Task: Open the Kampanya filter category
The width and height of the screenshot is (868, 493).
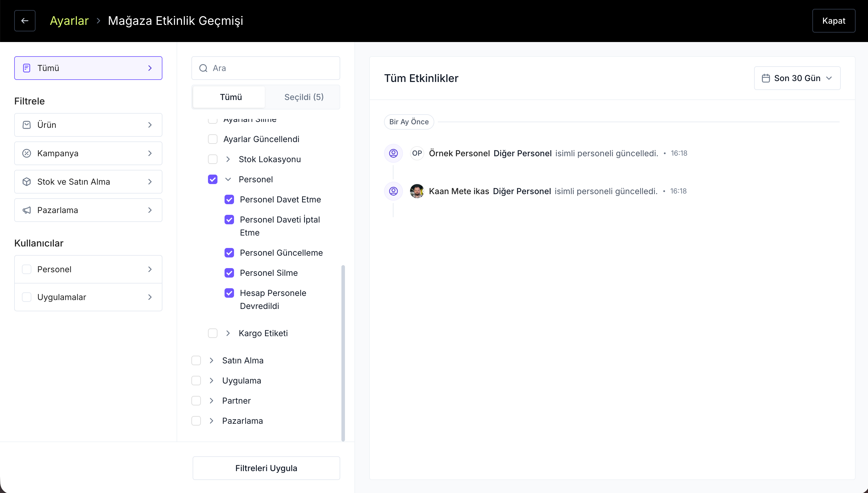Action: click(88, 153)
